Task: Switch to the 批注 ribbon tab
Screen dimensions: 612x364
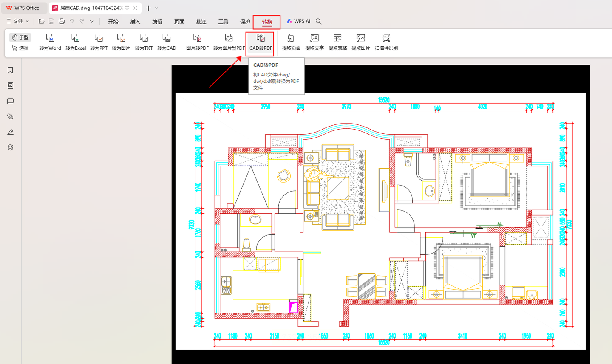Action: click(201, 22)
